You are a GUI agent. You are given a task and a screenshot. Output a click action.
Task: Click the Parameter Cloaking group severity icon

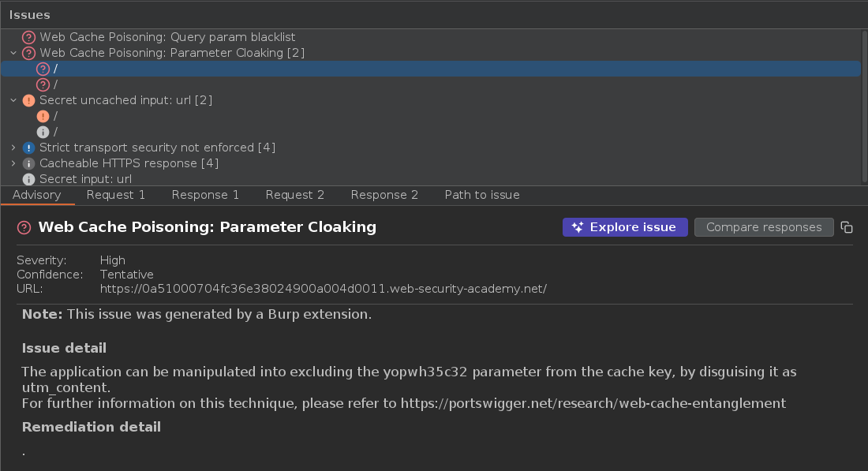pos(29,53)
